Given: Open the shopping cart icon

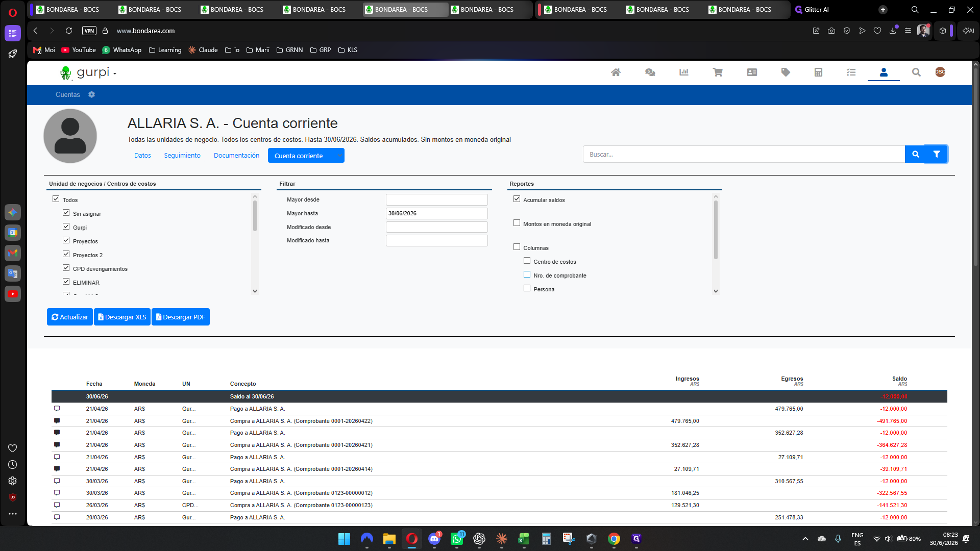Looking at the screenshot, I should pyautogui.click(x=718, y=72).
